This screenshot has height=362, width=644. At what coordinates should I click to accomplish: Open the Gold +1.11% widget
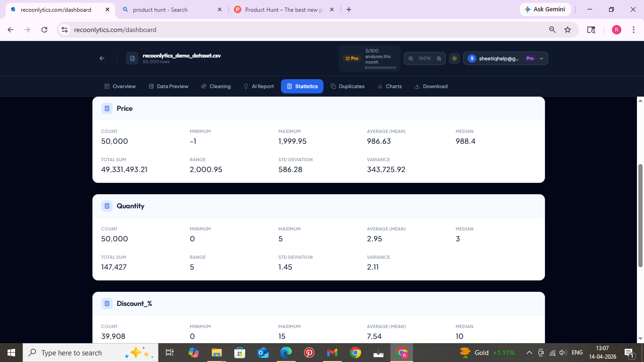coord(487,353)
